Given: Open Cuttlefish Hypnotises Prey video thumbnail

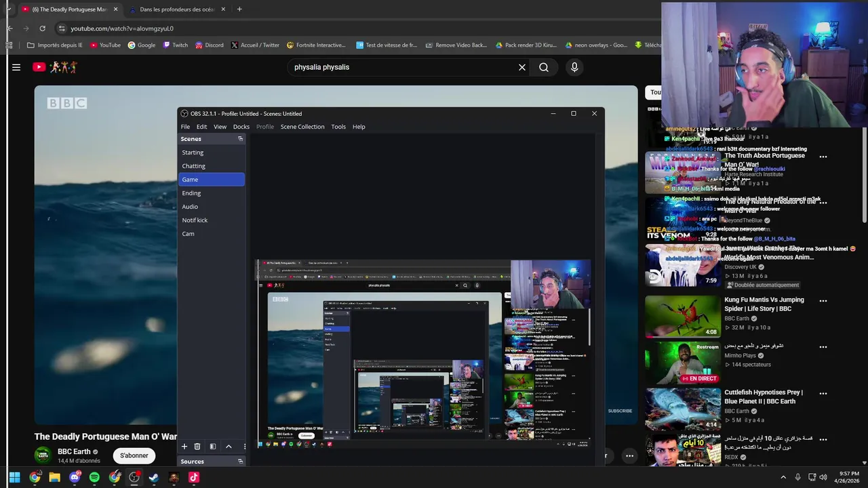Looking at the screenshot, I should click(x=683, y=409).
